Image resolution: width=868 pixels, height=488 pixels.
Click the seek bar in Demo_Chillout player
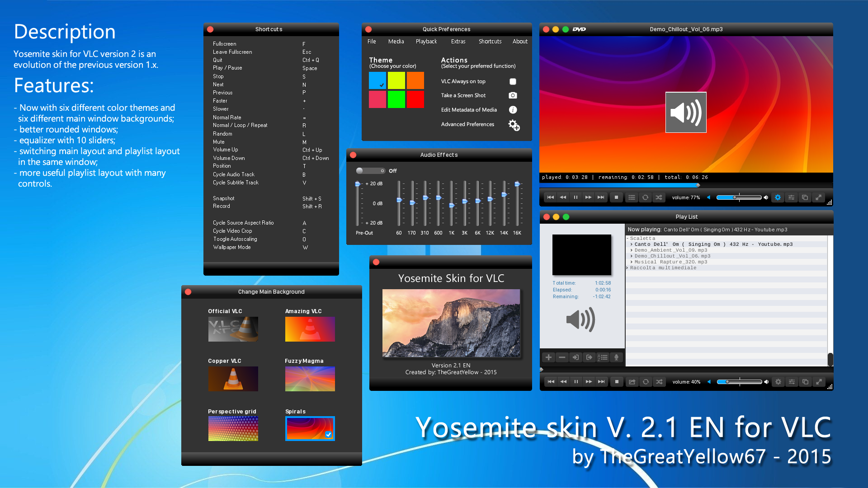[x=686, y=185]
